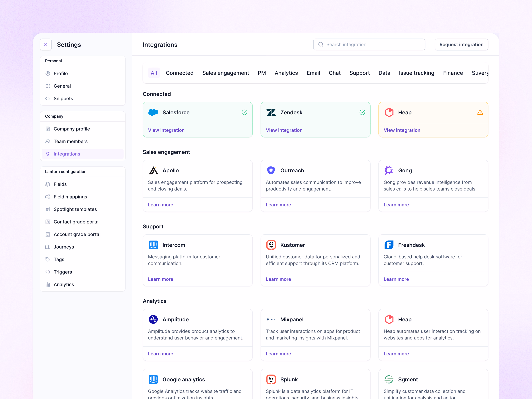Open the Google analytics integration card
This screenshot has height=399, width=532.
click(198, 384)
